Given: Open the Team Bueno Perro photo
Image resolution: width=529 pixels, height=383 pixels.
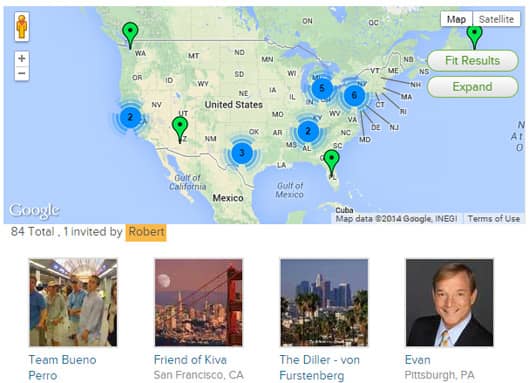Looking at the screenshot, I should (73, 302).
